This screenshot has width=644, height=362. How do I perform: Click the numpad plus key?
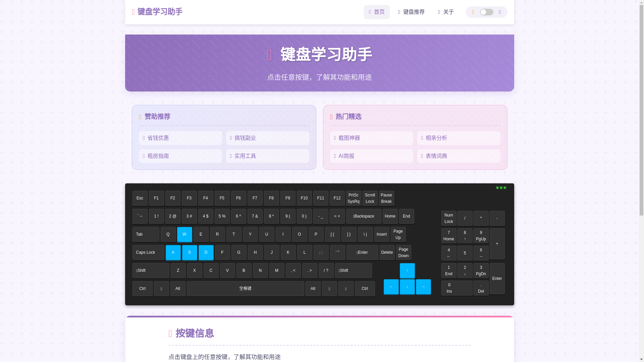[x=497, y=244]
